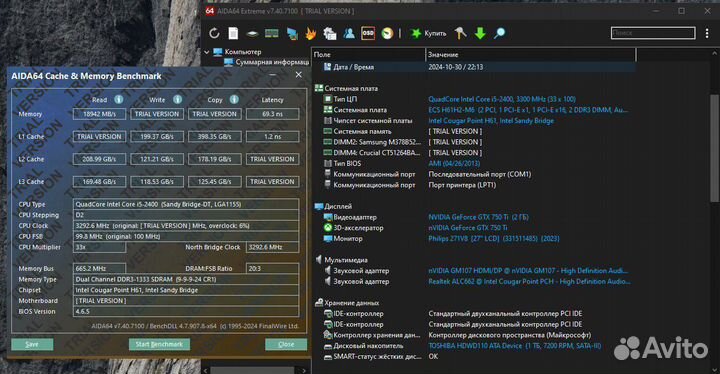Viewport: 720px width, 374px height.
Task: Select the Системная память row
Action: click(x=474, y=131)
